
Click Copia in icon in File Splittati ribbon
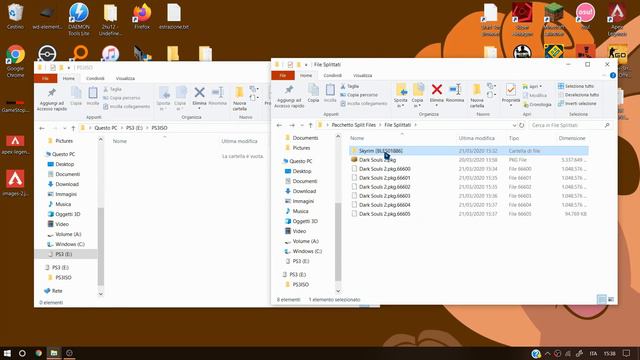pos(418,90)
